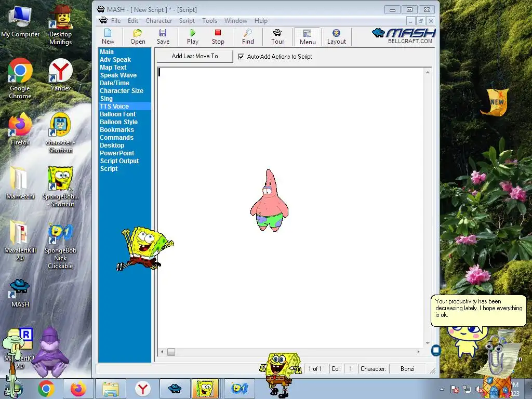Open the Layout toolbar option

pyautogui.click(x=336, y=37)
